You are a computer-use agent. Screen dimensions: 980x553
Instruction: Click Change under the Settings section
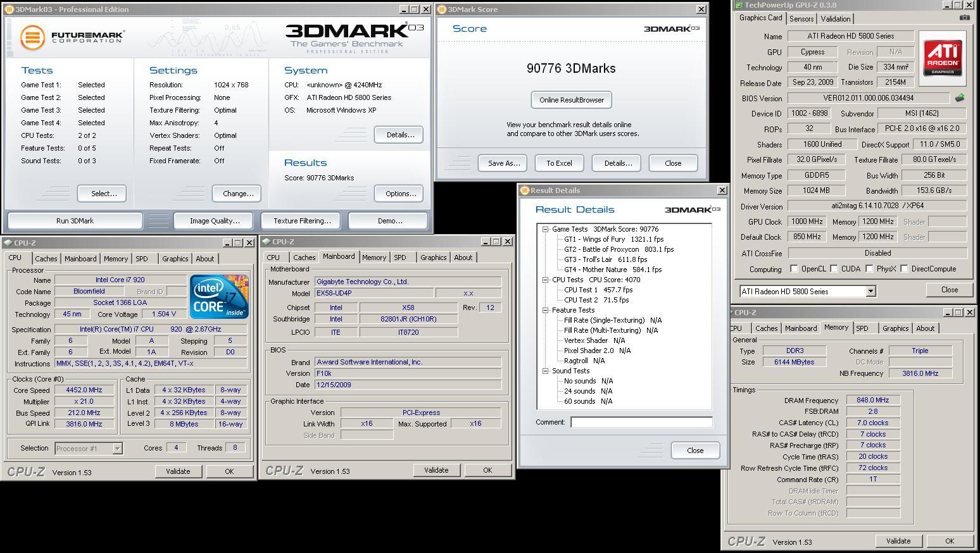point(237,194)
